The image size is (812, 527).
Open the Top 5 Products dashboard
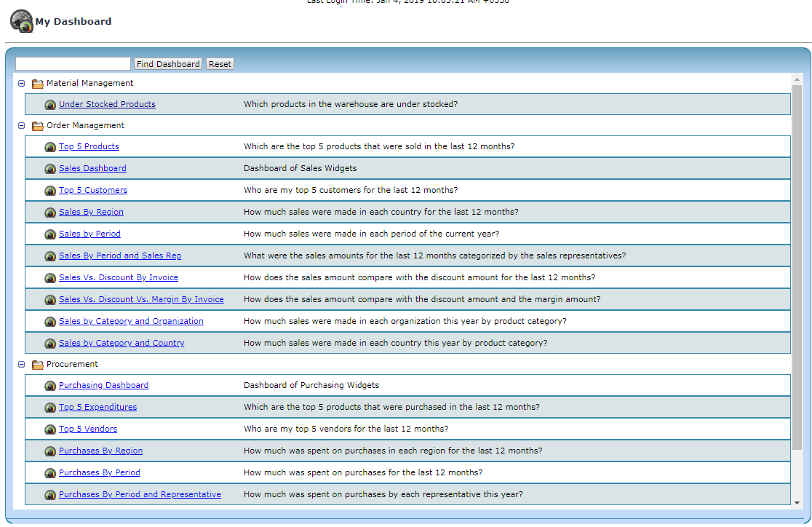pyautogui.click(x=89, y=146)
